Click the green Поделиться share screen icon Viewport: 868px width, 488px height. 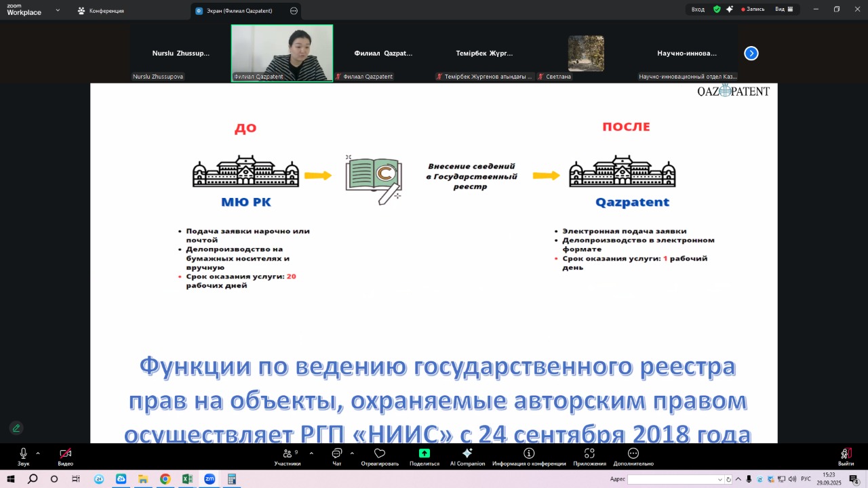425,453
